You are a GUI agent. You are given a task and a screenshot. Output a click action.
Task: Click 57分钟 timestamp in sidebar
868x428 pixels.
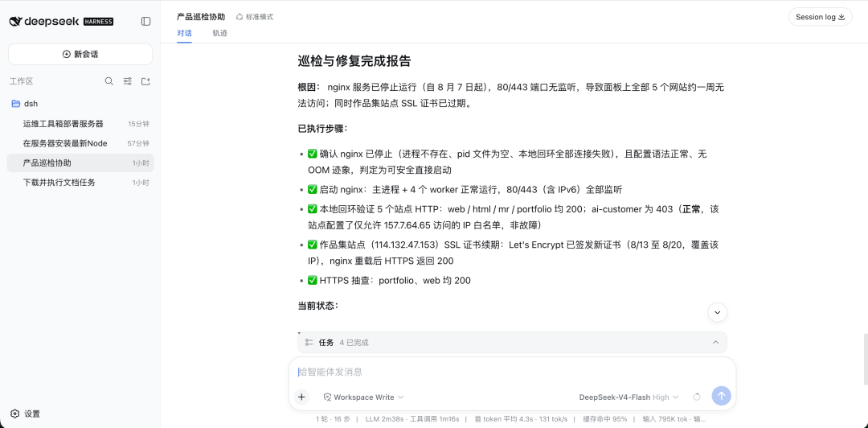(x=138, y=143)
